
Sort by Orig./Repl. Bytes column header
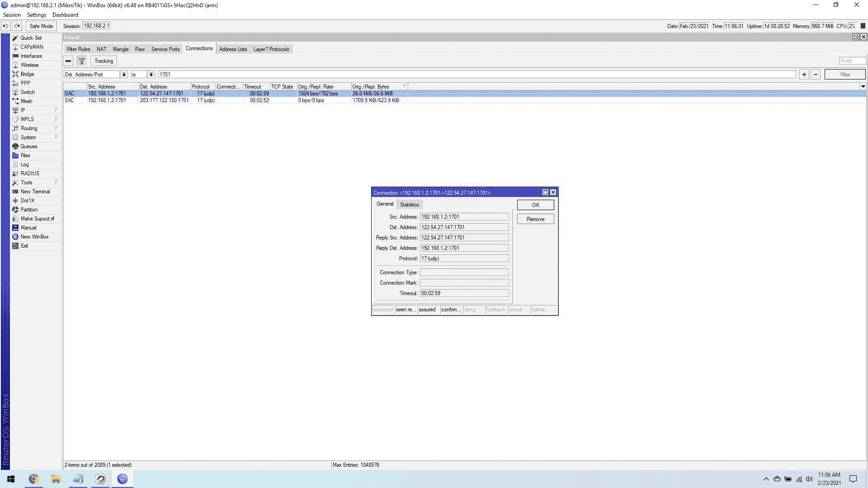tap(380, 86)
